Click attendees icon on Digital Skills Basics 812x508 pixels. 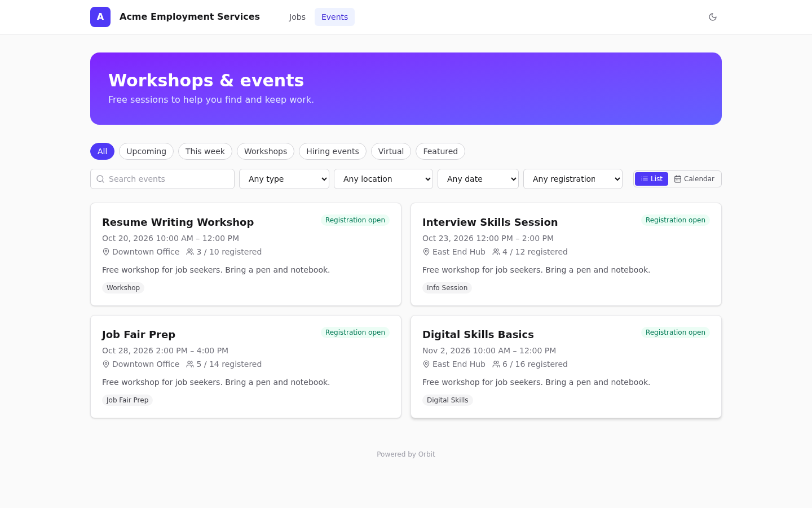pyautogui.click(x=496, y=364)
